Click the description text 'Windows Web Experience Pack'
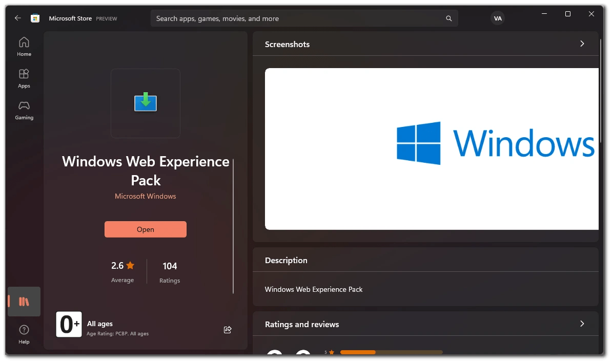The width and height of the screenshot is (613, 364). coord(314,289)
